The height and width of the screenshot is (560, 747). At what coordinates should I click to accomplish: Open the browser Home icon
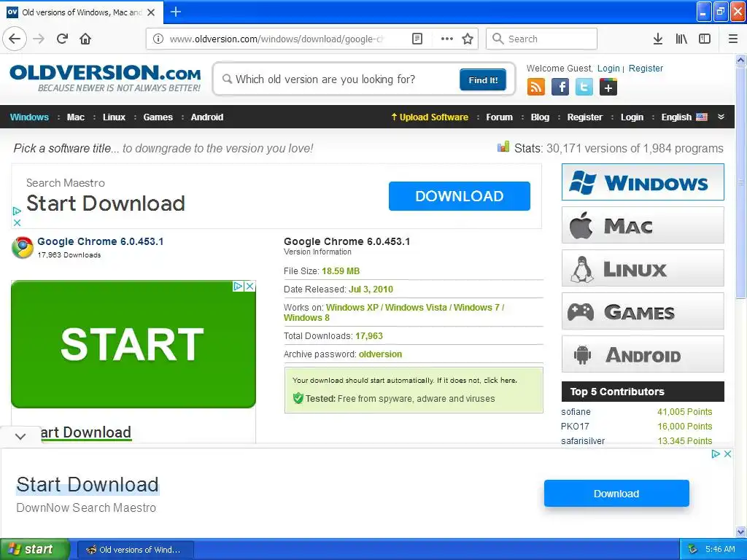tap(85, 39)
